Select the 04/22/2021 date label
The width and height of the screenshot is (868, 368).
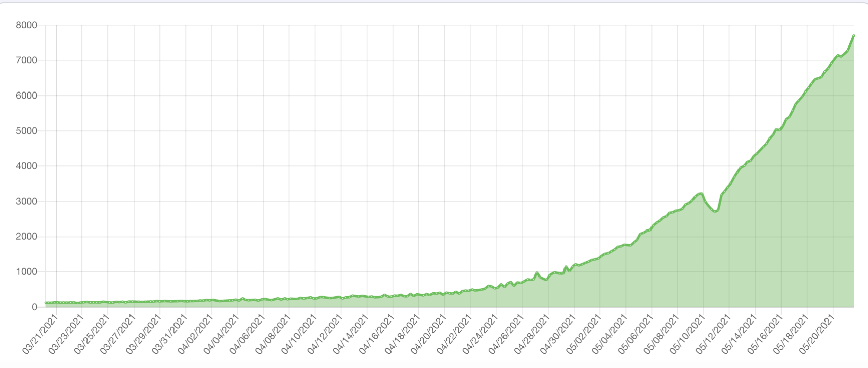click(x=456, y=334)
